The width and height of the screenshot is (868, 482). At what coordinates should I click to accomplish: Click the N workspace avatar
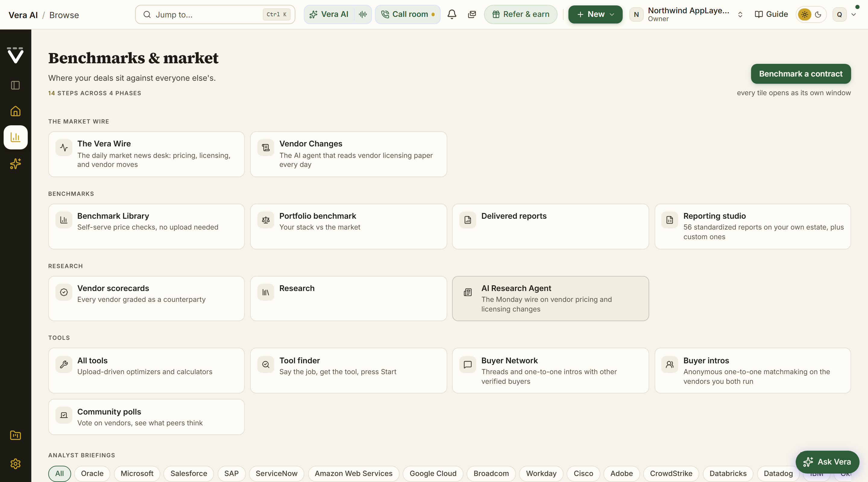(x=636, y=14)
